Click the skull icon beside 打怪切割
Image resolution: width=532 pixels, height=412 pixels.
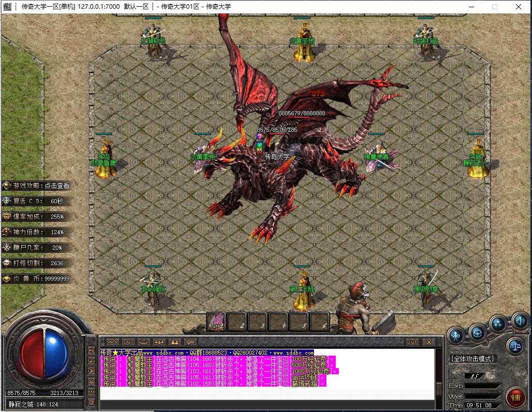pyautogui.click(x=6, y=263)
